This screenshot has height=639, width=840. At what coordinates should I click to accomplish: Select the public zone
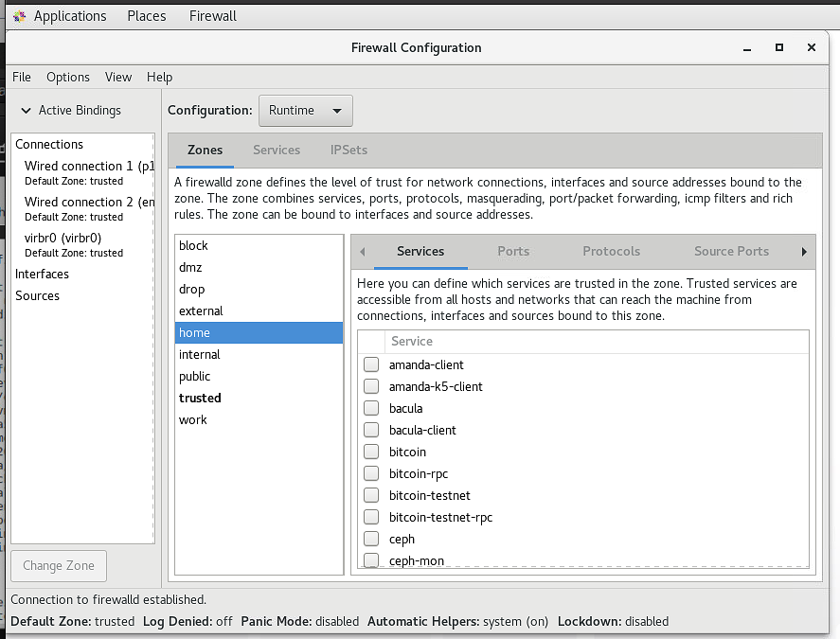[x=195, y=376]
